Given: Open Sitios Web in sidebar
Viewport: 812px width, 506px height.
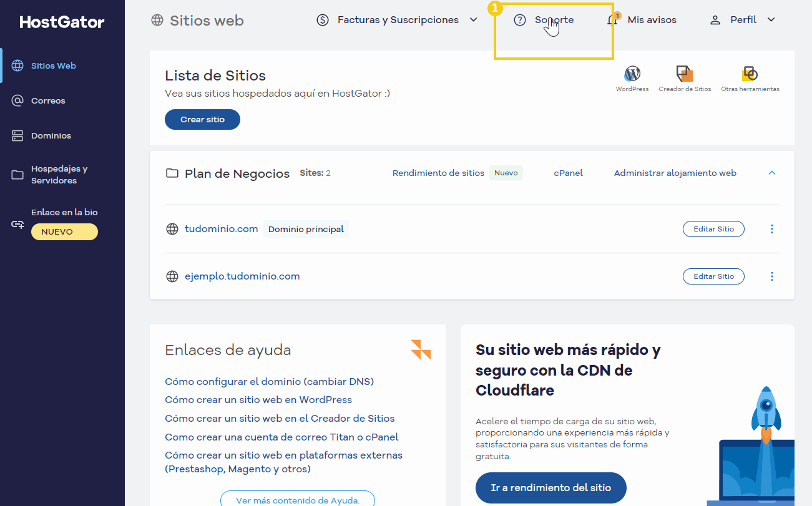Looking at the screenshot, I should (x=54, y=66).
